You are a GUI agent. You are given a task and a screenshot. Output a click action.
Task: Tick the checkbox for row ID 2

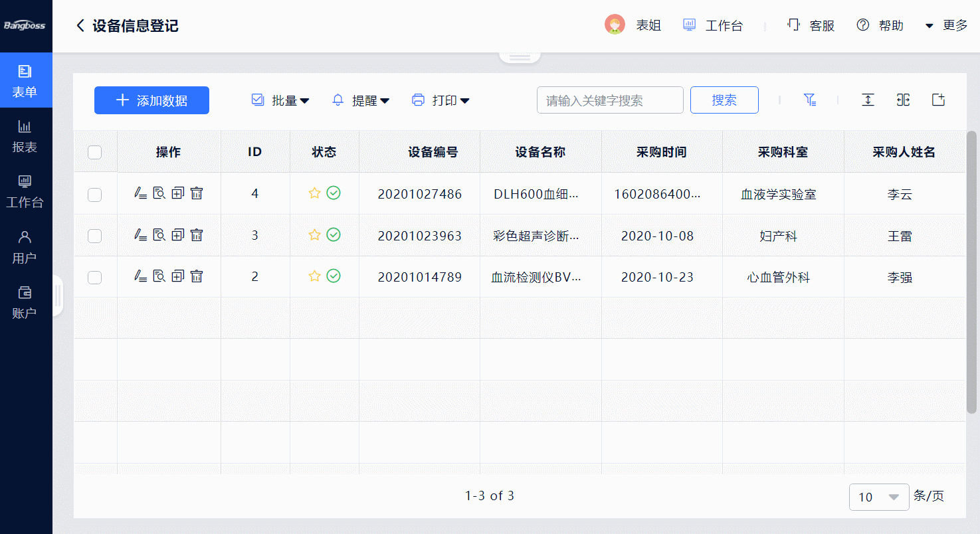(x=95, y=277)
